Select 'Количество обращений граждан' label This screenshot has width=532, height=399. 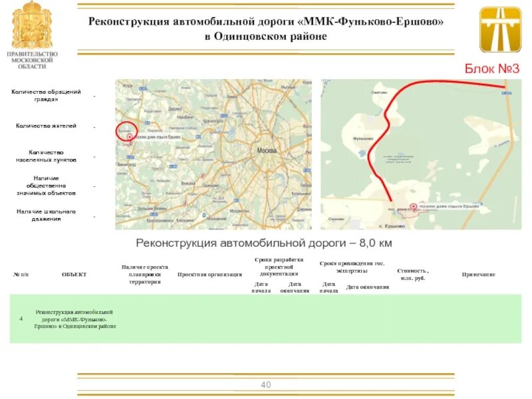46,95
